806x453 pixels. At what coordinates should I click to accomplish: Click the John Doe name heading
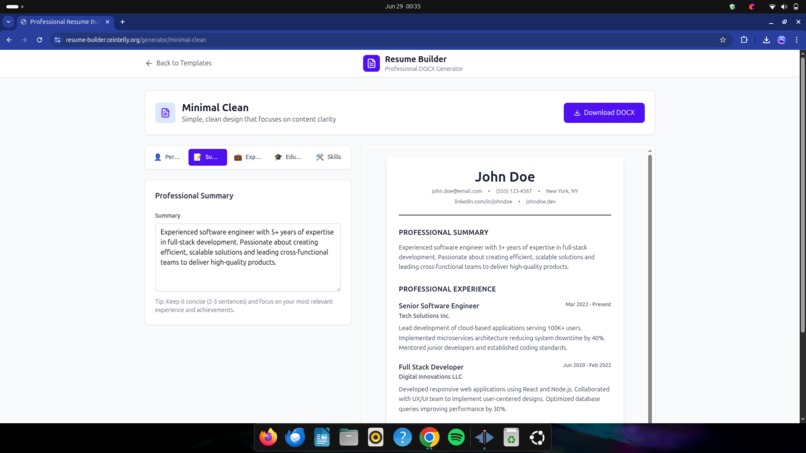pyautogui.click(x=505, y=176)
